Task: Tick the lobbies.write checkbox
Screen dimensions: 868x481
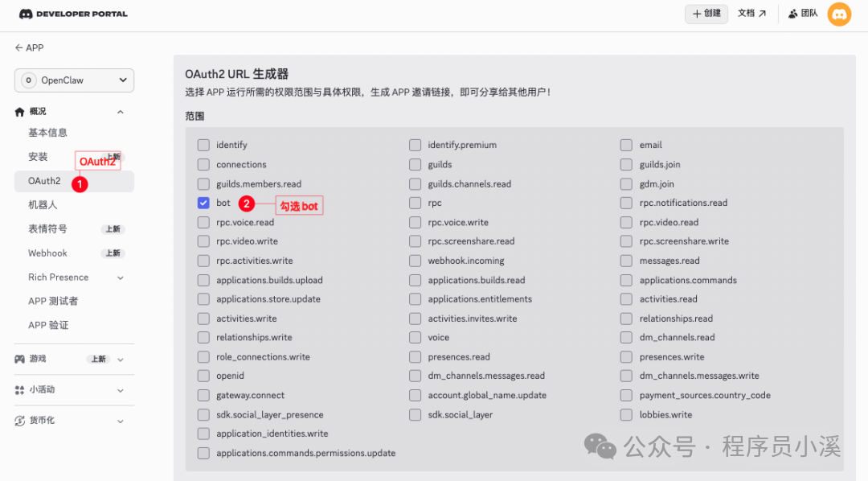Action: tap(626, 414)
